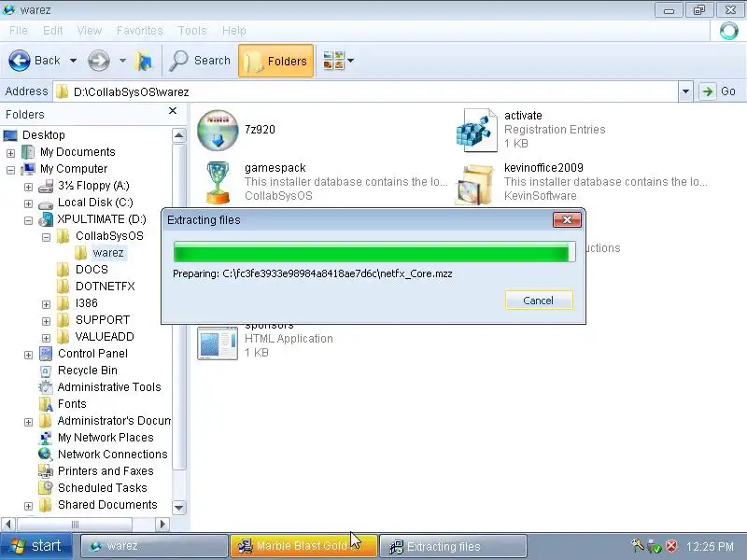Select the activate registry file icon
The width and height of the screenshot is (747, 560).
(477, 131)
